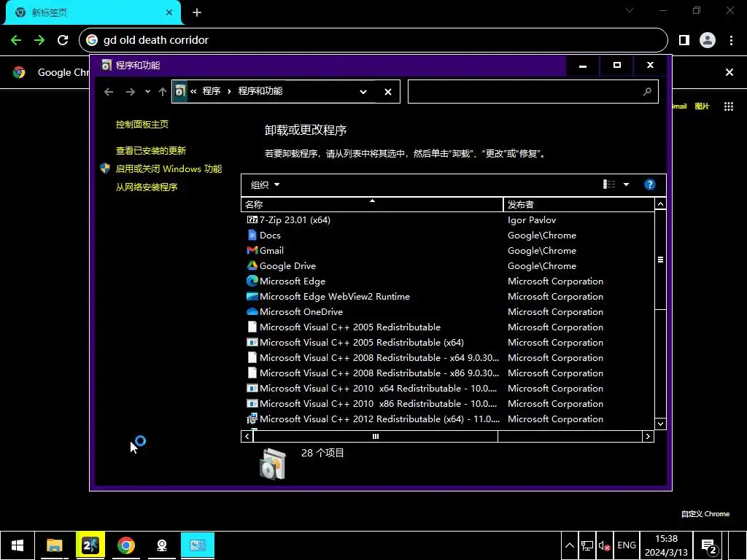This screenshot has width=747, height=560.
Task: Select Microsoft Visual C++ 2005 Redistributable (x64)
Action: pos(361,343)
